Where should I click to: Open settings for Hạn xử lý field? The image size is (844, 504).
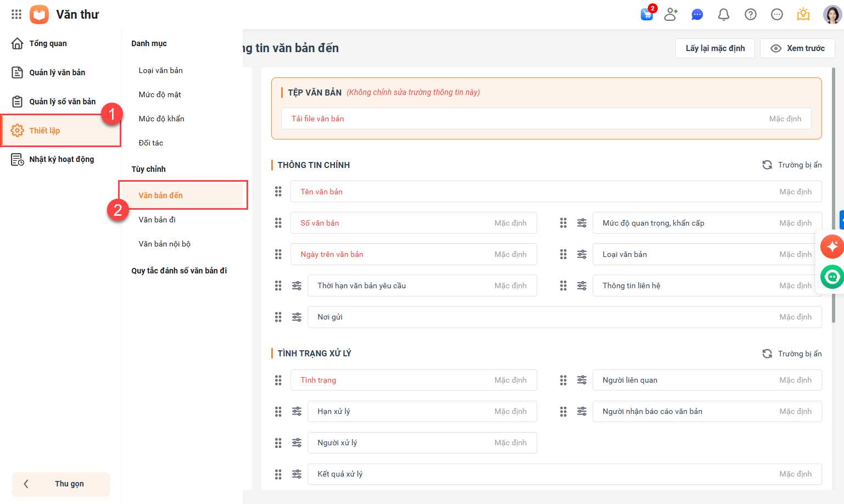[x=297, y=411]
